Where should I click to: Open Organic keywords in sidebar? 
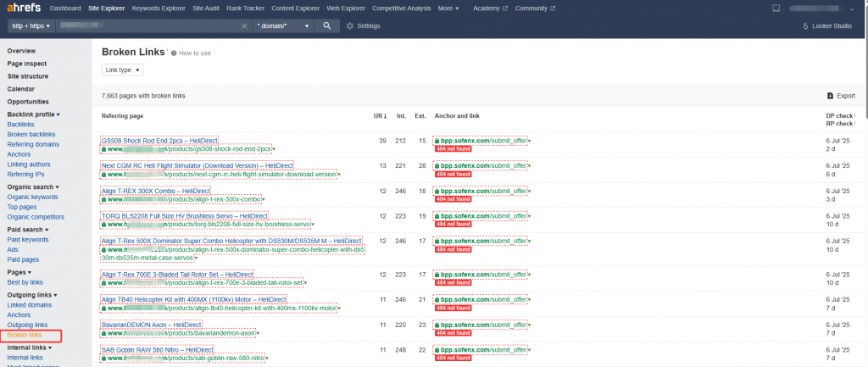[33, 197]
